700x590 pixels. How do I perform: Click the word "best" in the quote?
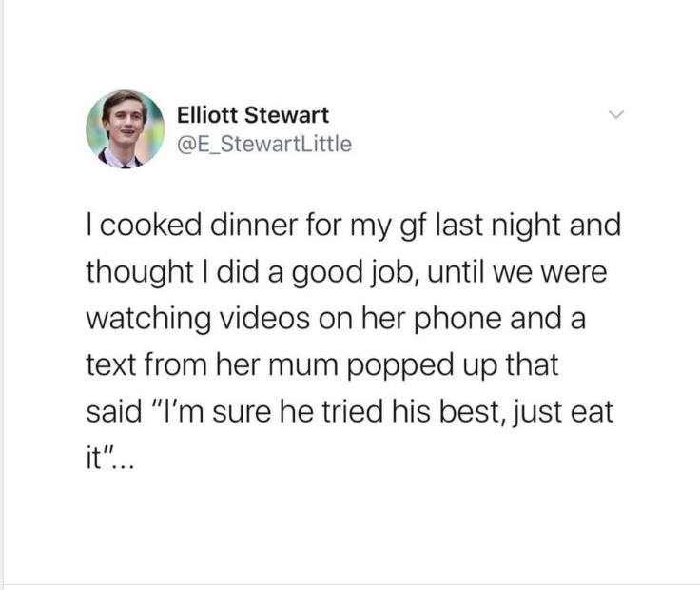tap(473, 411)
